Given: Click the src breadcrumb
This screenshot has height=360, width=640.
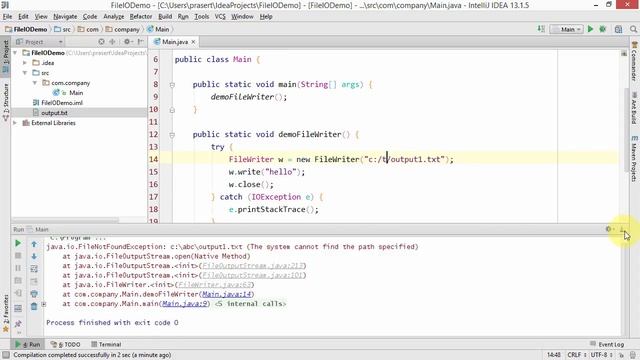Looking at the screenshot, I should [62, 29].
